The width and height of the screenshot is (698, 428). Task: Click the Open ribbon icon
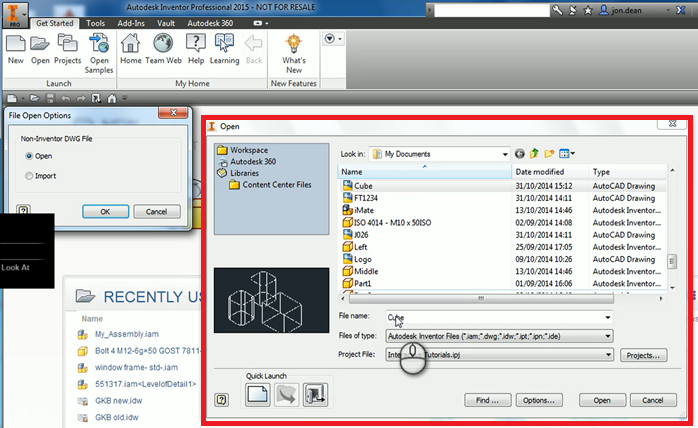tap(40, 49)
